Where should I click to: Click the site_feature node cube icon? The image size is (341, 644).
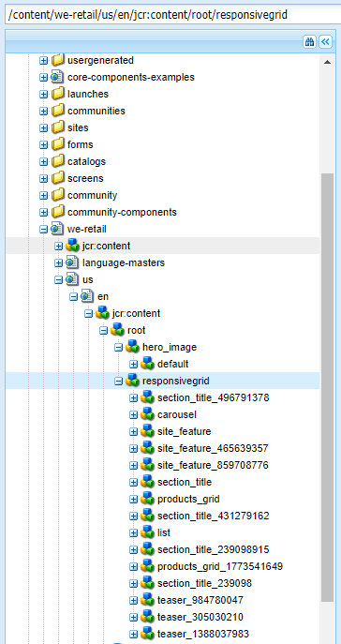click(x=147, y=431)
